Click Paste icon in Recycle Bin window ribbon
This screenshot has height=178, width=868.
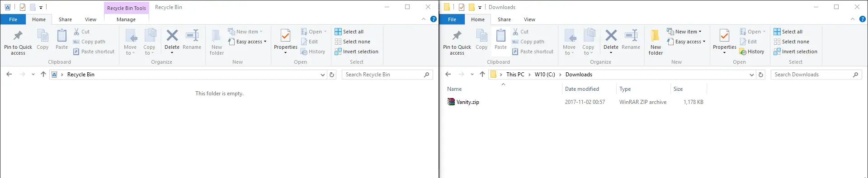[x=61, y=39]
